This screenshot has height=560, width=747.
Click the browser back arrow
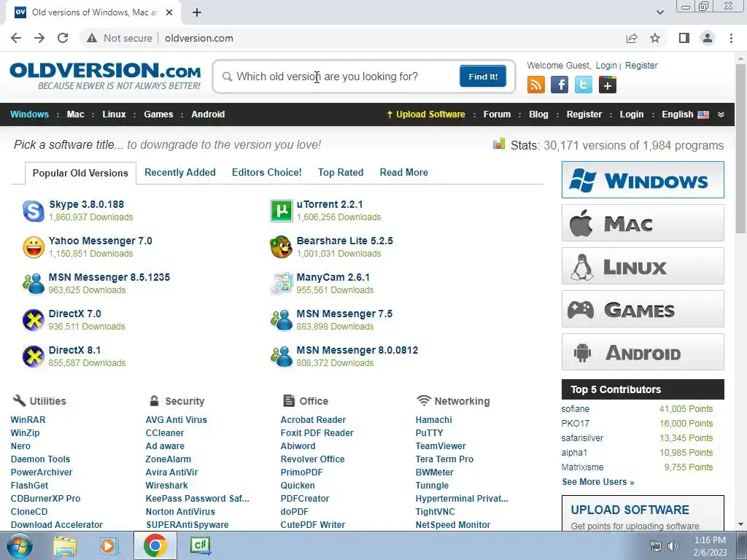coord(16,38)
